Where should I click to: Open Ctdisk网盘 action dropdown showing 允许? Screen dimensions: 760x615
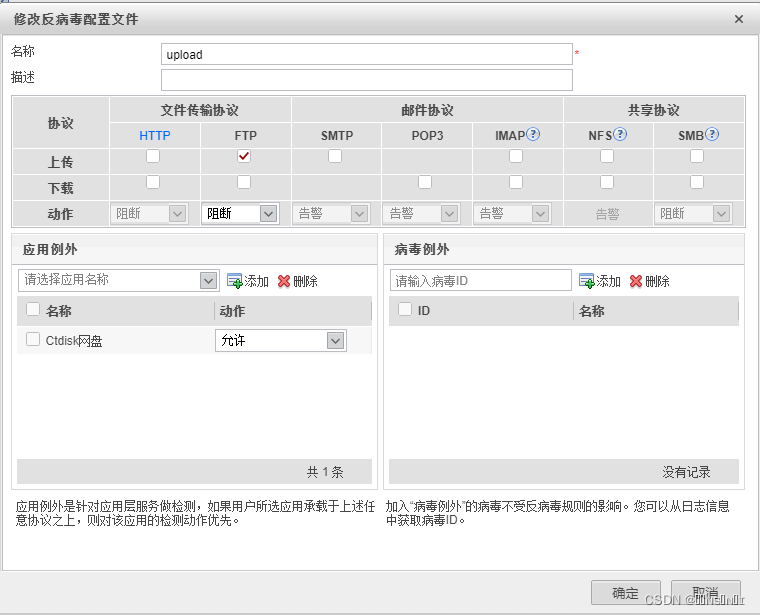coord(281,341)
